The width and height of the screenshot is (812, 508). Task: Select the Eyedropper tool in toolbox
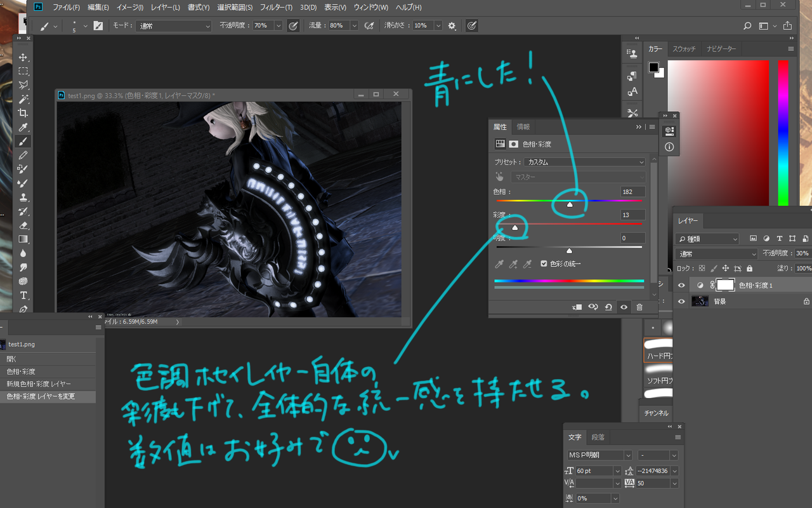coord(23,127)
